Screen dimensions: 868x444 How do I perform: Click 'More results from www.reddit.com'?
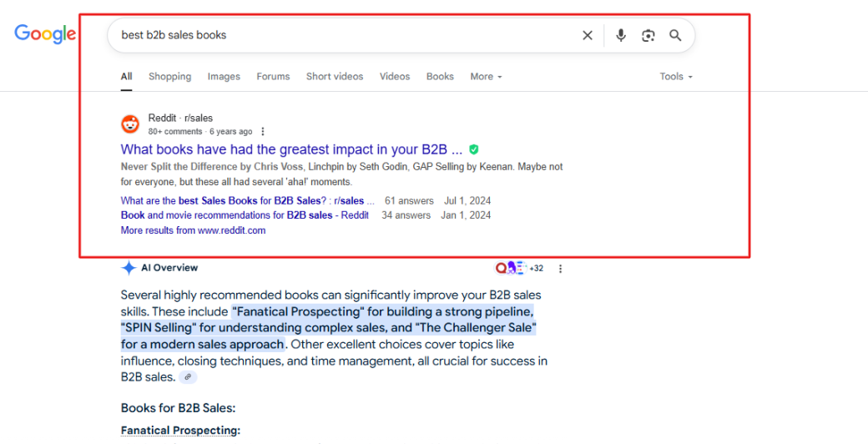[193, 230]
